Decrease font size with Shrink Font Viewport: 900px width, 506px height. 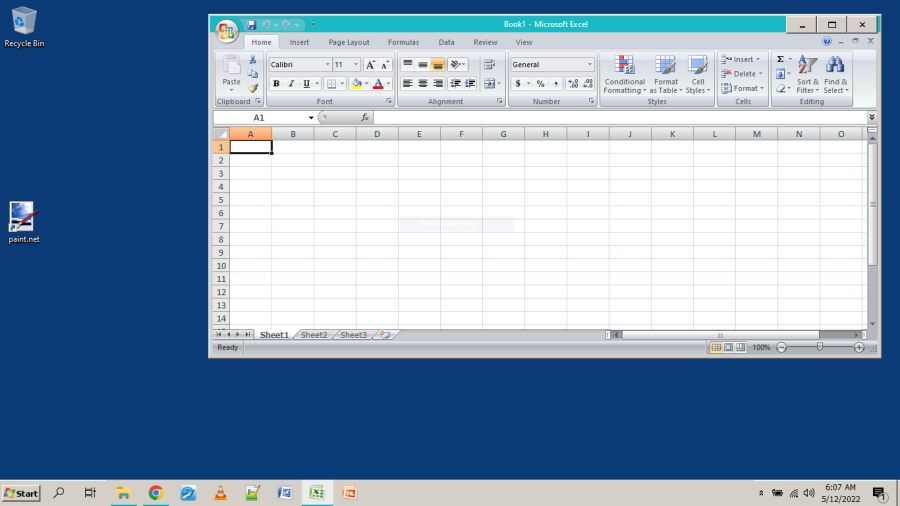(385, 65)
